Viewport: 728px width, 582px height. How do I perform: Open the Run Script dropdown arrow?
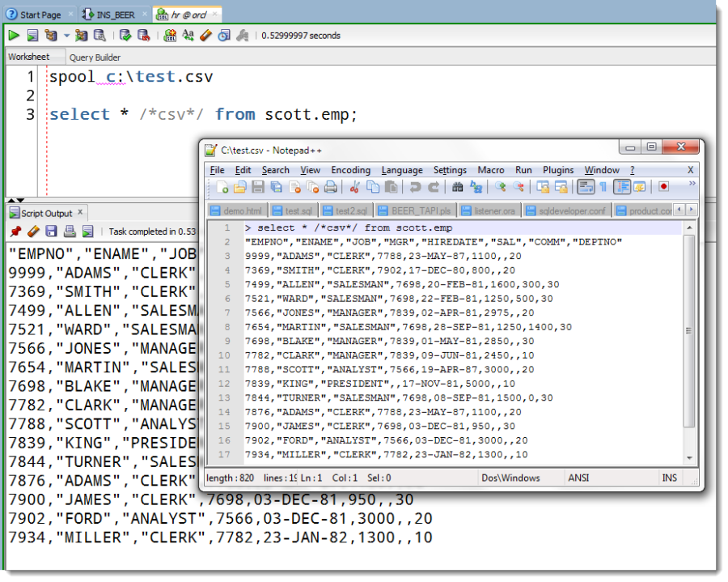pyautogui.click(x=66, y=35)
